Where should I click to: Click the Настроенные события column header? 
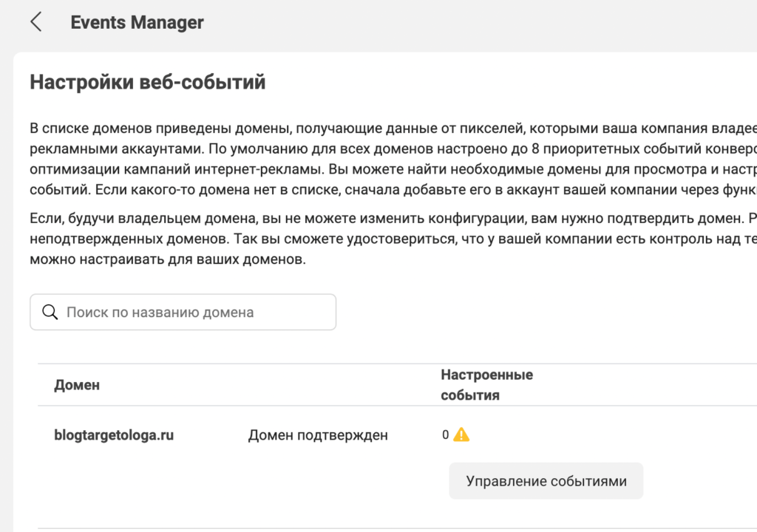tap(486, 385)
